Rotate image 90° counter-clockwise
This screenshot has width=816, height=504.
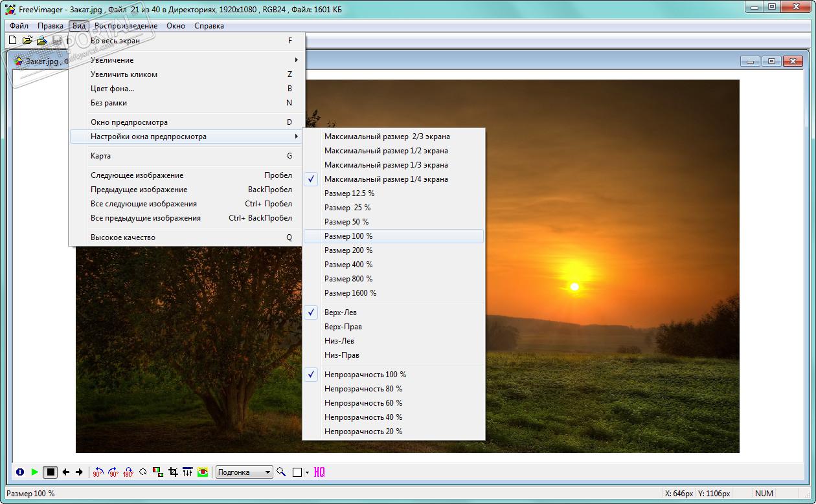98,472
